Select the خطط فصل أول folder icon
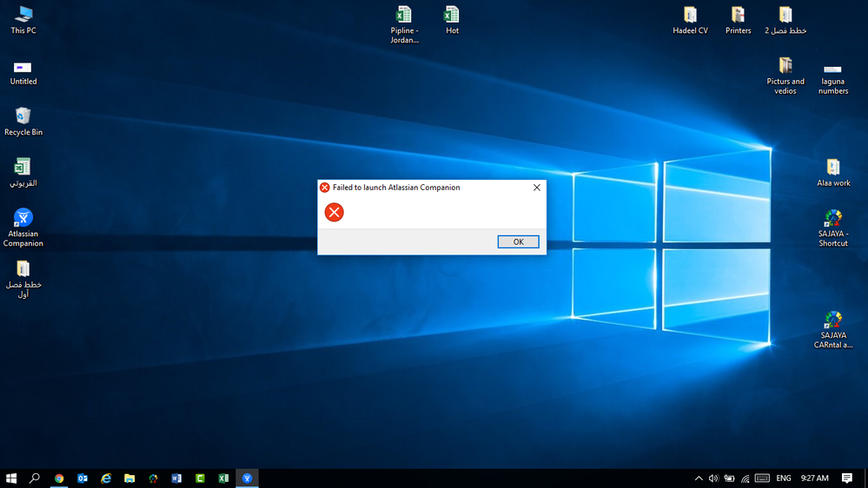 (23, 280)
